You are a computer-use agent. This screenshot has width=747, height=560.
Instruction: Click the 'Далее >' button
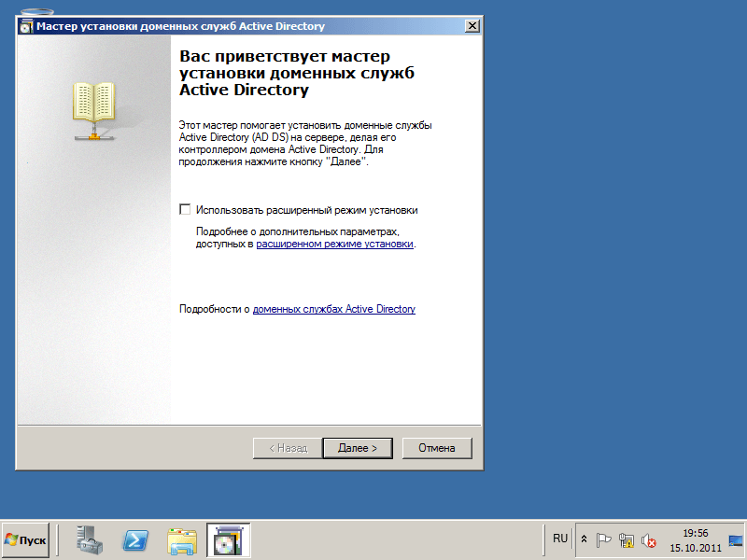358,448
